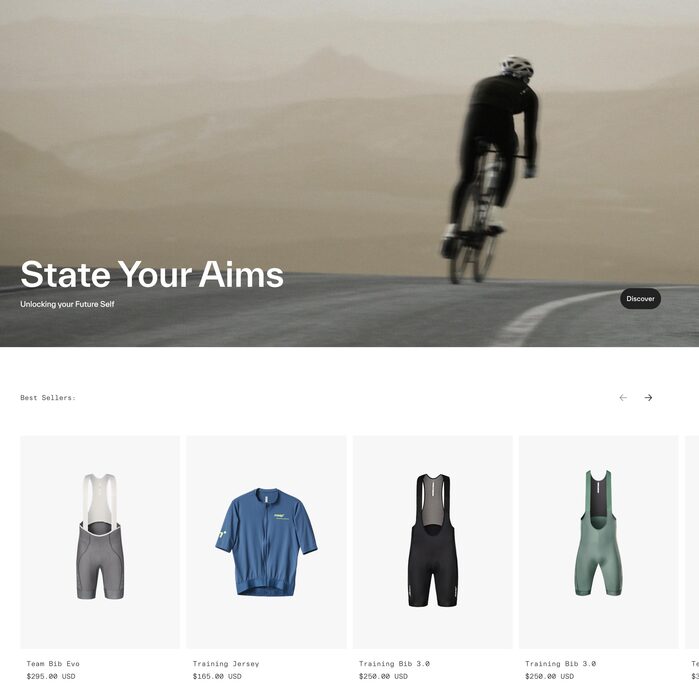The height and width of the screenshot is (699, 699).
Task: Click the cyclist in the hero image
Action: click(490, 169)
